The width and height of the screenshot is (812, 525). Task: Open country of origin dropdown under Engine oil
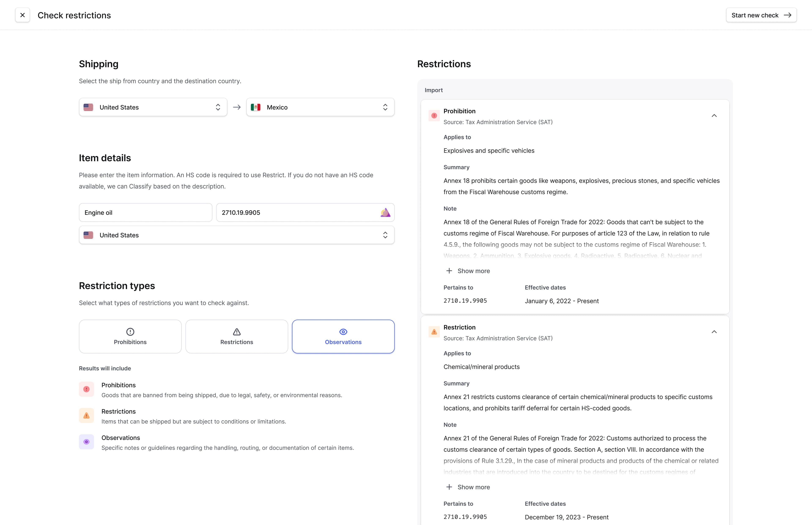point(236,235)
